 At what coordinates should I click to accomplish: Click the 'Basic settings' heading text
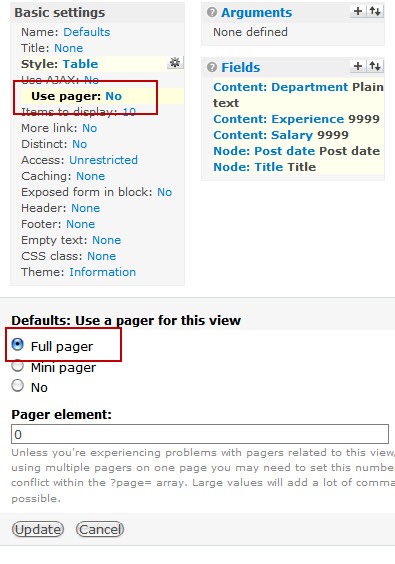(x=60, y=13)
